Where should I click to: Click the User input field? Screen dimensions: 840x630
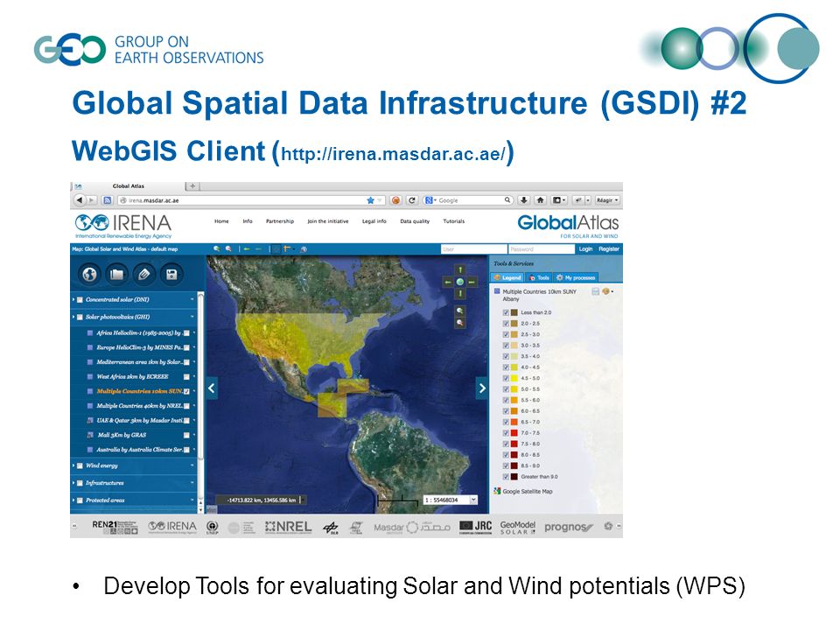(474, 249)
